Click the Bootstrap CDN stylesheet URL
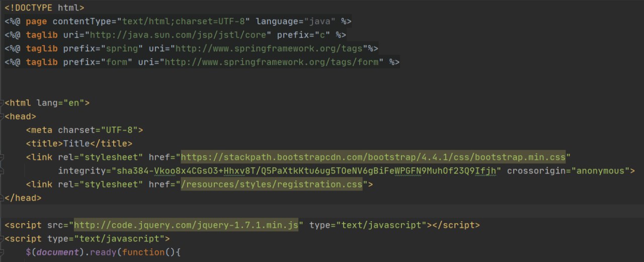 (x=373, y=157)
